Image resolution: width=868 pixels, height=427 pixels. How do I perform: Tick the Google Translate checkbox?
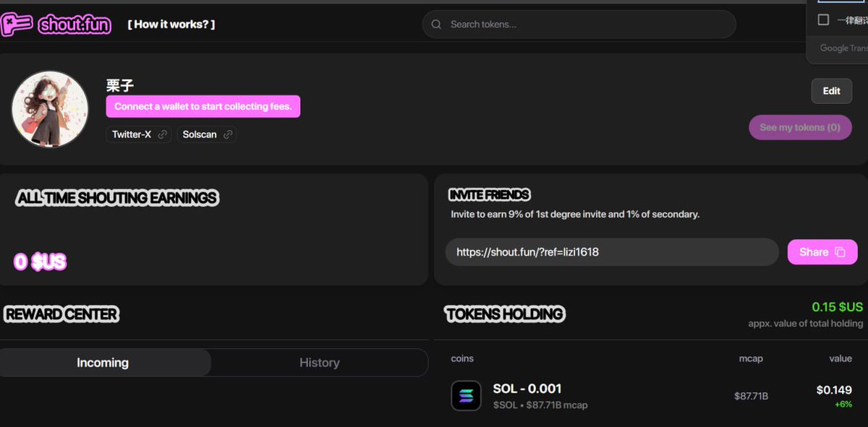[x=823, y=20]
